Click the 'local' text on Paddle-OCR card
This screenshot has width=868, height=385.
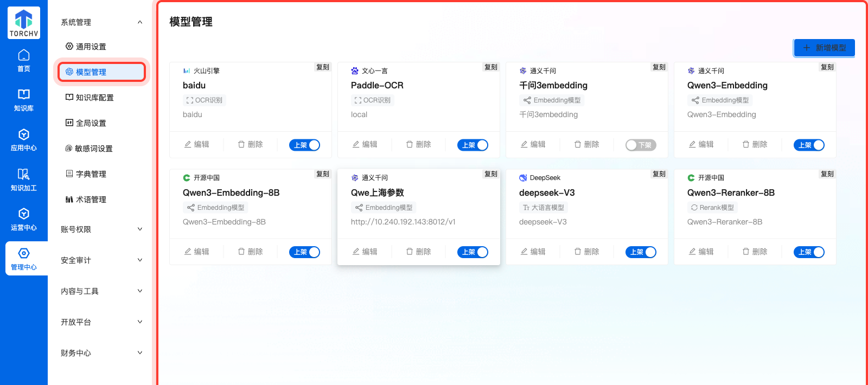pyautogui.click(x=359, y=115)
